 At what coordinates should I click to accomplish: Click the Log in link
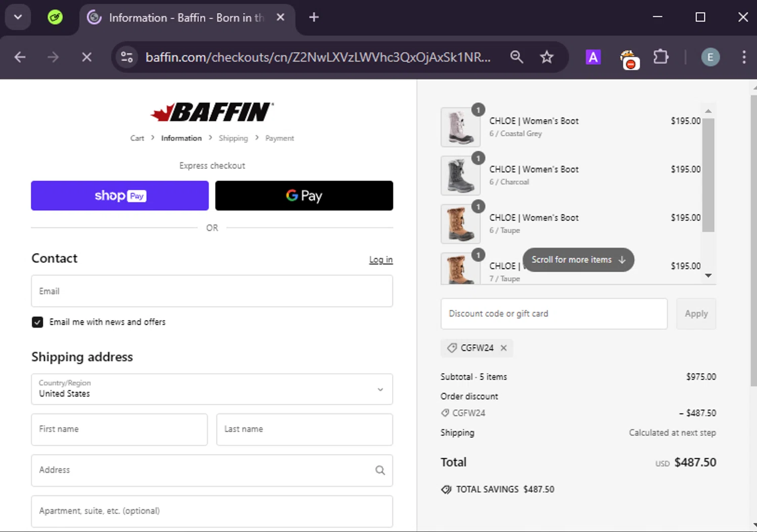[381, 260]
